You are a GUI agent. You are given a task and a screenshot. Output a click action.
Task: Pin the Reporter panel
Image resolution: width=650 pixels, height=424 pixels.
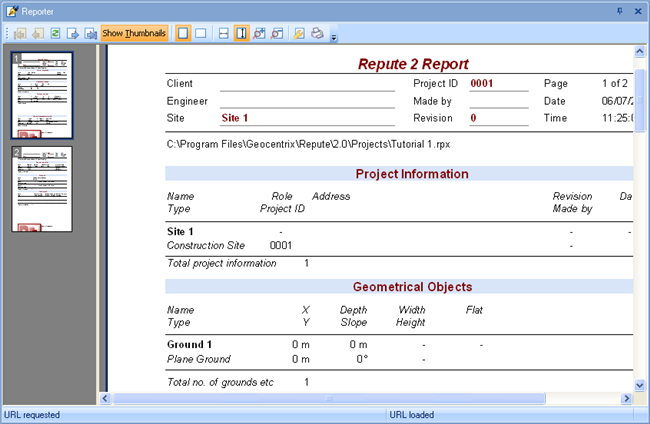(620, 11)
